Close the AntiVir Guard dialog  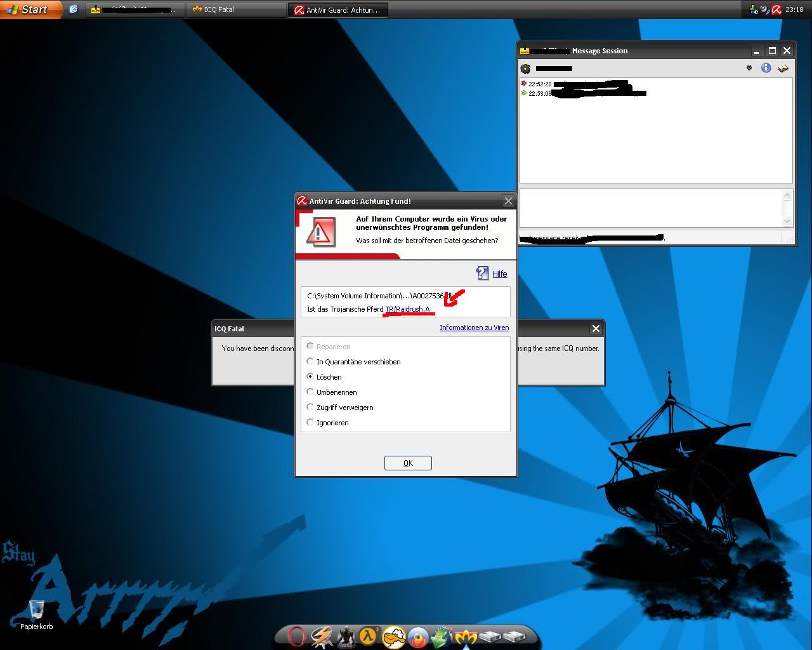[508, 201]
